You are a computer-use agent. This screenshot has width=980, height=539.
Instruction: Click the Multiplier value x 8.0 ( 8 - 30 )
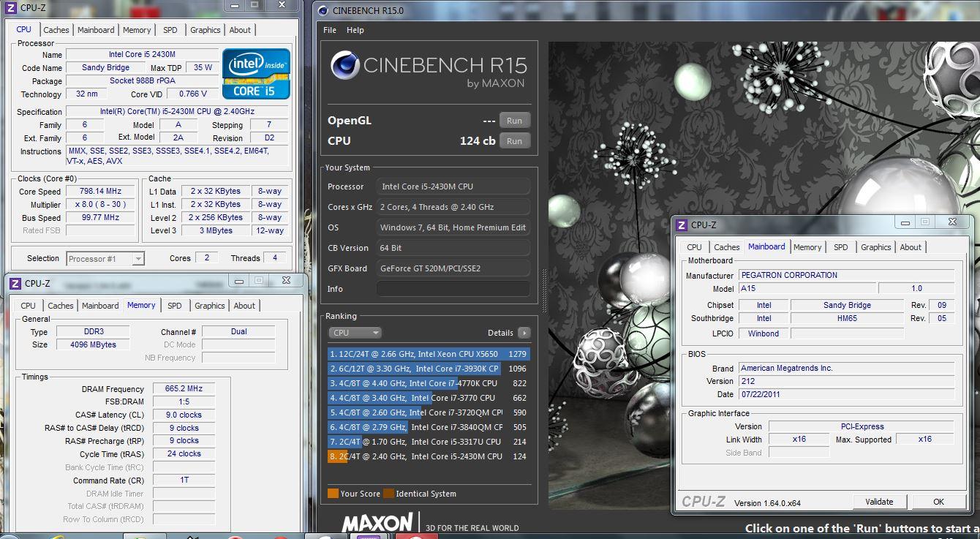click(100, 205)
